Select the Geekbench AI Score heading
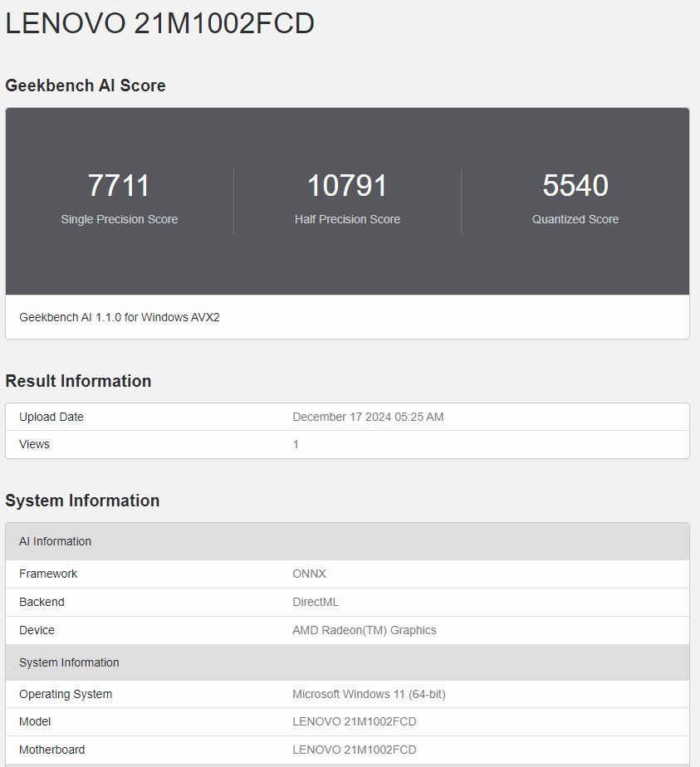Image resolution: width=700 pixels, height=767 pixels. [x=86, y=85]
